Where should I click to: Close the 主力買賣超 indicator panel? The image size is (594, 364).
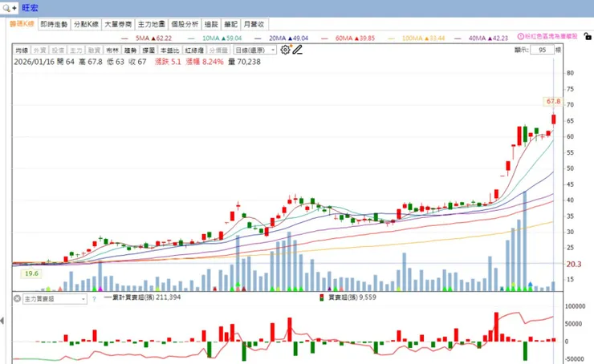tap(17, 298)
